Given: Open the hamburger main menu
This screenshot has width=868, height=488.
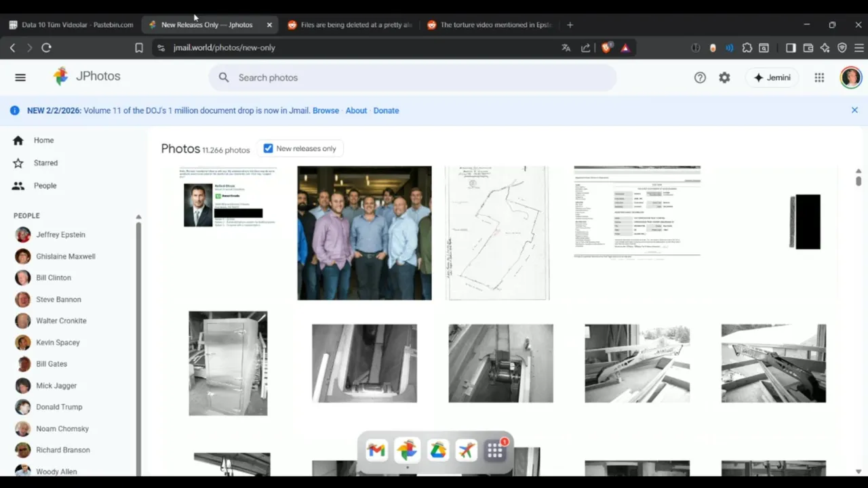Looking at the screenshot, I should (20, 77).
